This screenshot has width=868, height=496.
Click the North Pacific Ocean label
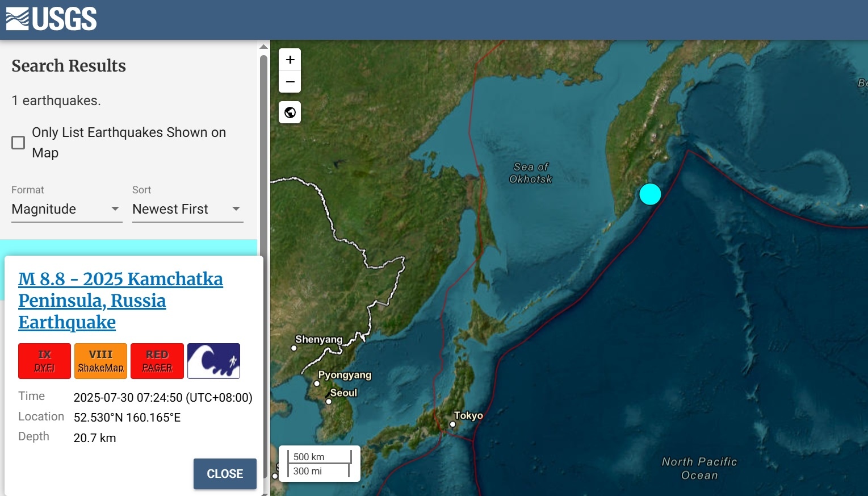(x=699, y=469)
